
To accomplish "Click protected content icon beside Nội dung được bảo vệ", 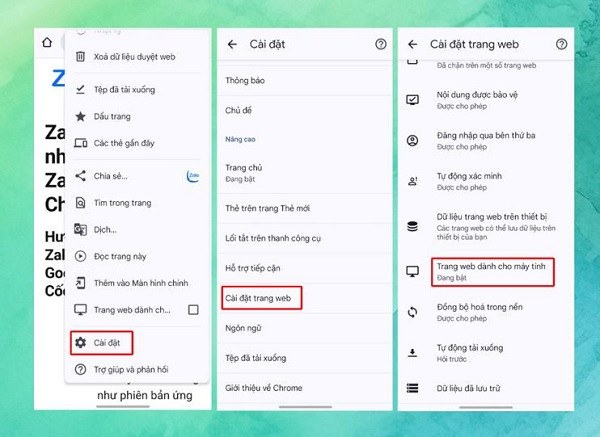I will (x=412, y=100).
